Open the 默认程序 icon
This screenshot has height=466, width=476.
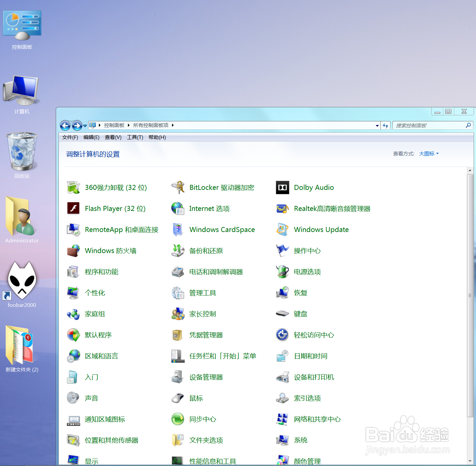pyautogui.click(x=73, y=335)
